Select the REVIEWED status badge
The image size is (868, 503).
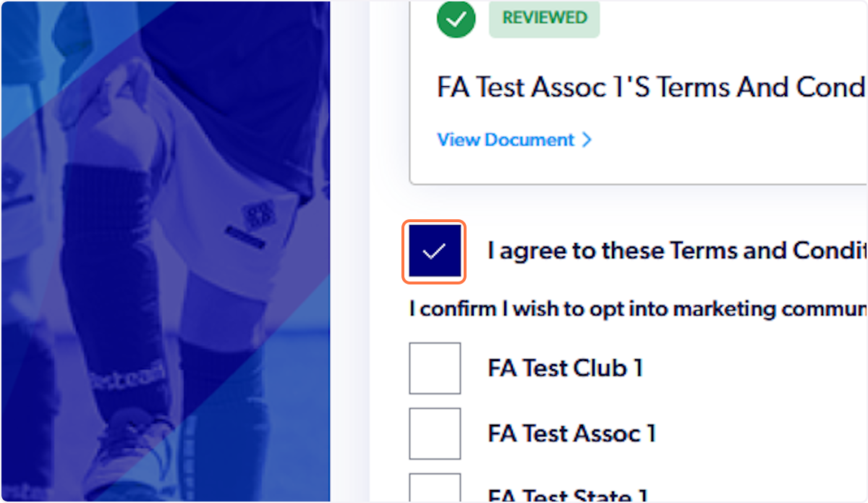click(x=544, y=20)
